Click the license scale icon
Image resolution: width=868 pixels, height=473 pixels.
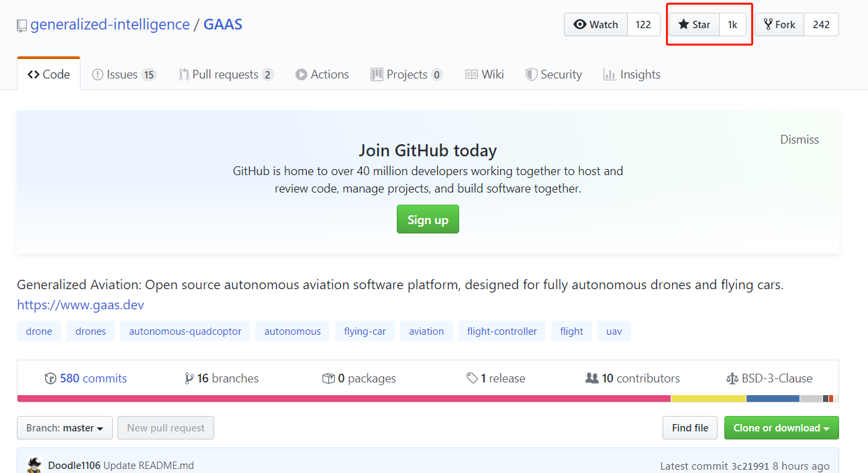732,378
